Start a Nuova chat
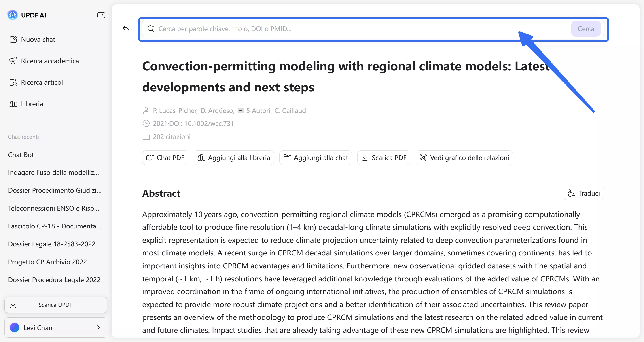Image resolution: width=644 pixels, height=342 pixels. [x=38, y=40]
